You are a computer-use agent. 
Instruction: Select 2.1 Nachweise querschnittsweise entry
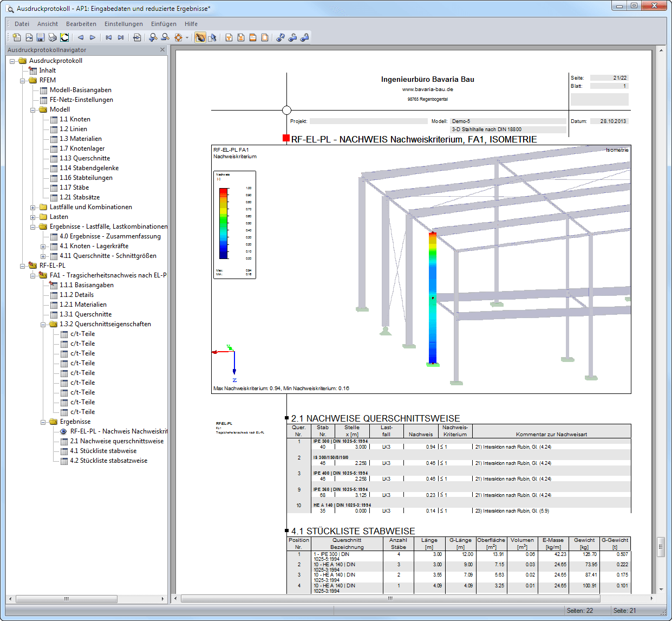coord(116,441)
